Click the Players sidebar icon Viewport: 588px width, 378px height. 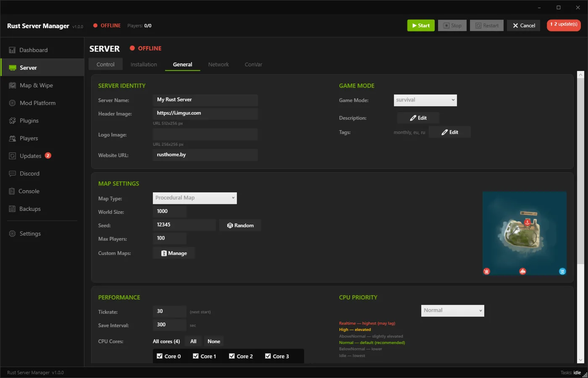(13, 138)
